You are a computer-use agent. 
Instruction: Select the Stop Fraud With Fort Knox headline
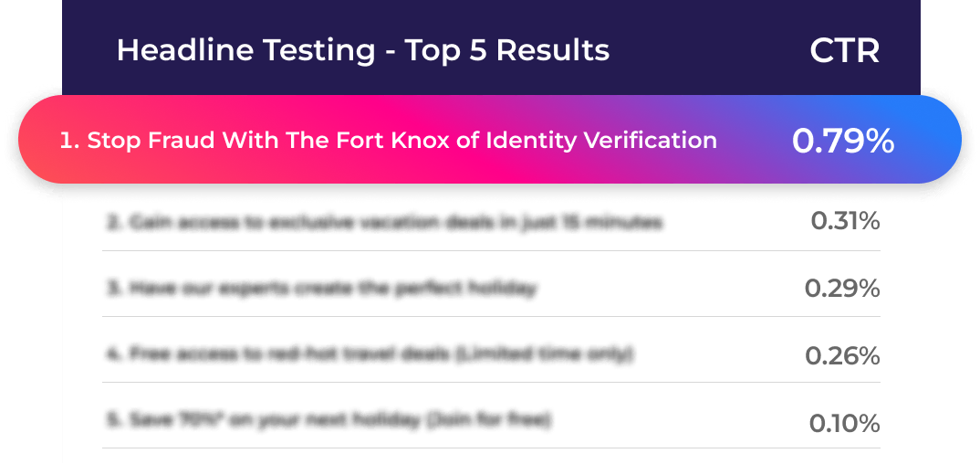point(388,140)
